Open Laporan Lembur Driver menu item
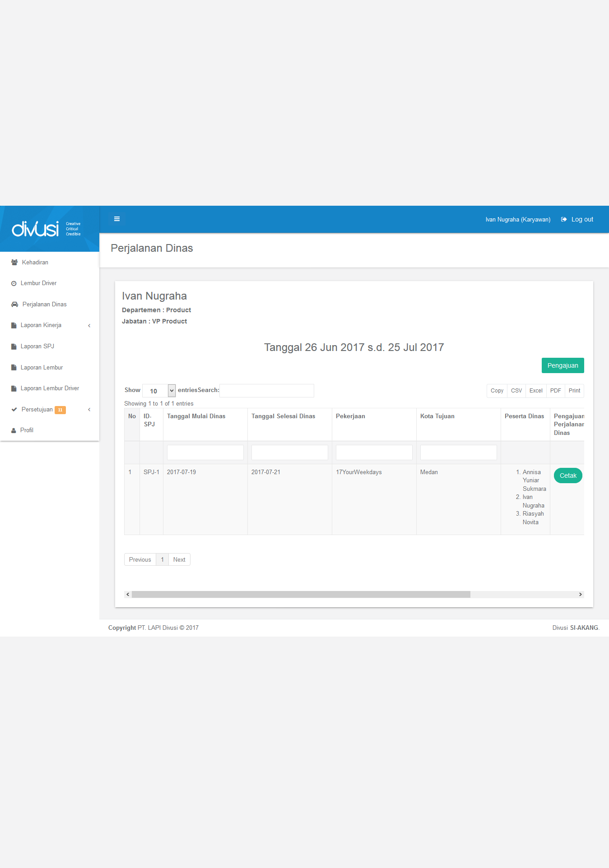This screenshot has height=868, width=609. coord(50,388)
